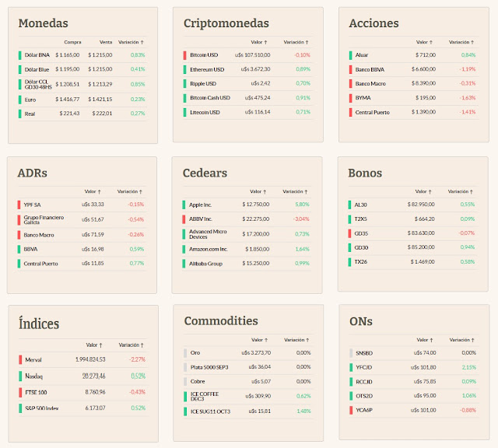Click the Compra column header in Monedas
498x448 pixels.
[72, 42]
